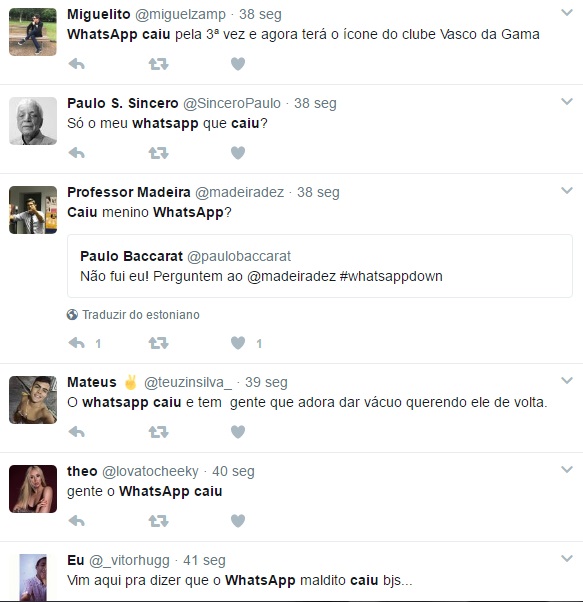
Task: Retweet Mateus's whatsapp caiu tweet
Action: 159,432
